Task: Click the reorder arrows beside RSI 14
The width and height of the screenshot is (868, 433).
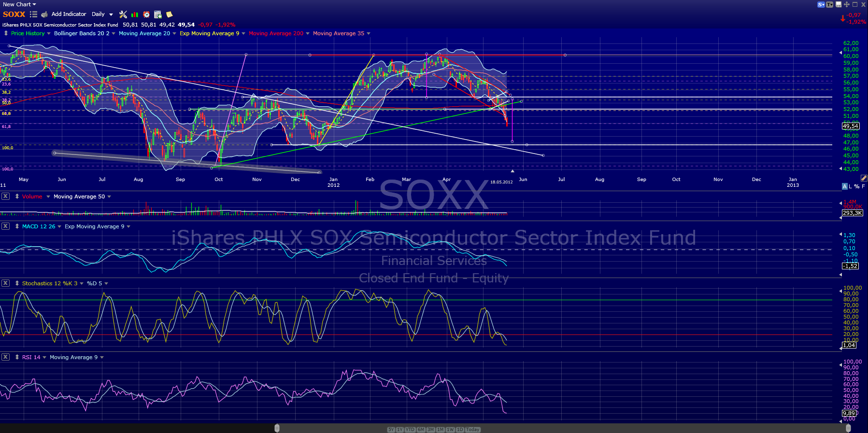Action: pyautogui.click(x=17, y=357)
